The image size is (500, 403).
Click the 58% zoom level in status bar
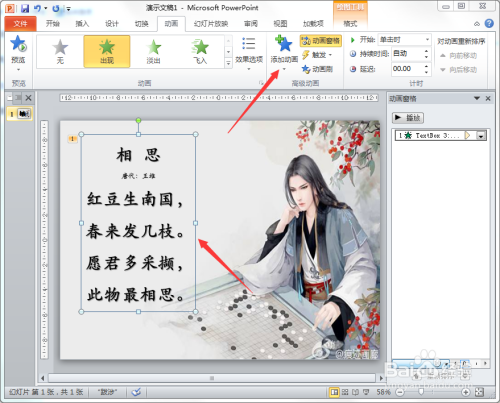pyautogui.click(x=383, y=392)
